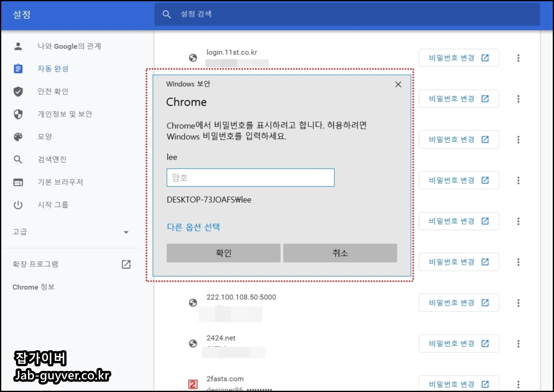The image size is (554, 392).
Task: Open more options for 222.100.108.50:5000
Action: click(x=518, y=303)
